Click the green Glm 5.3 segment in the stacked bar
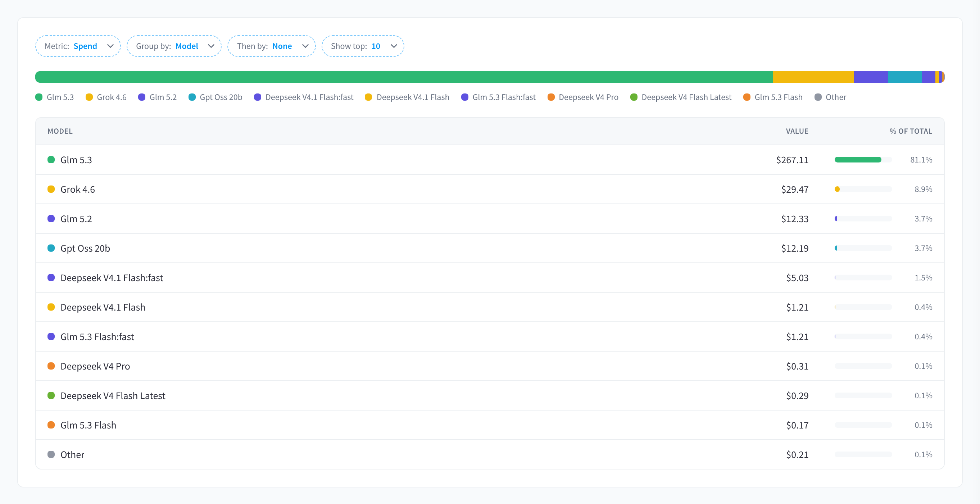 (404, 77)
